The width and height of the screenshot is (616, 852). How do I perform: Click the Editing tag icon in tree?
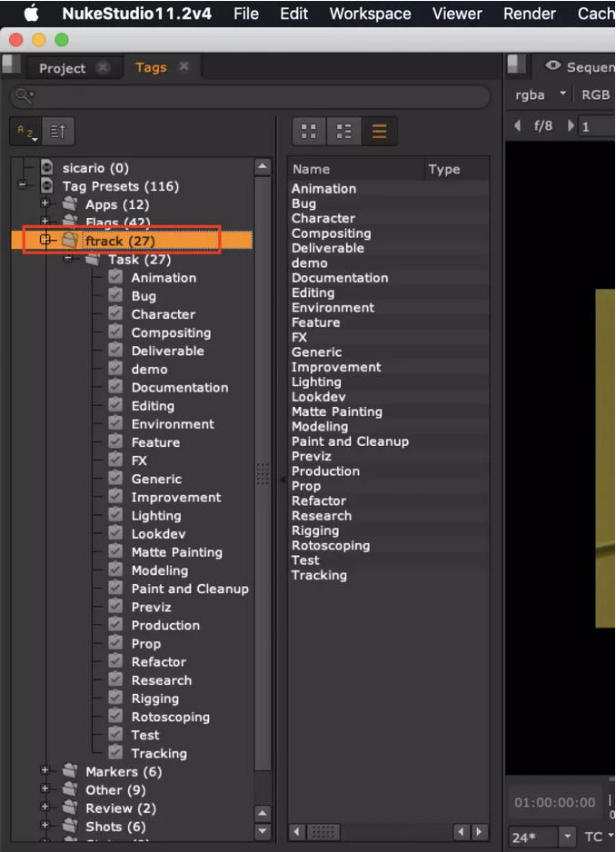click(x=115, y=405)
